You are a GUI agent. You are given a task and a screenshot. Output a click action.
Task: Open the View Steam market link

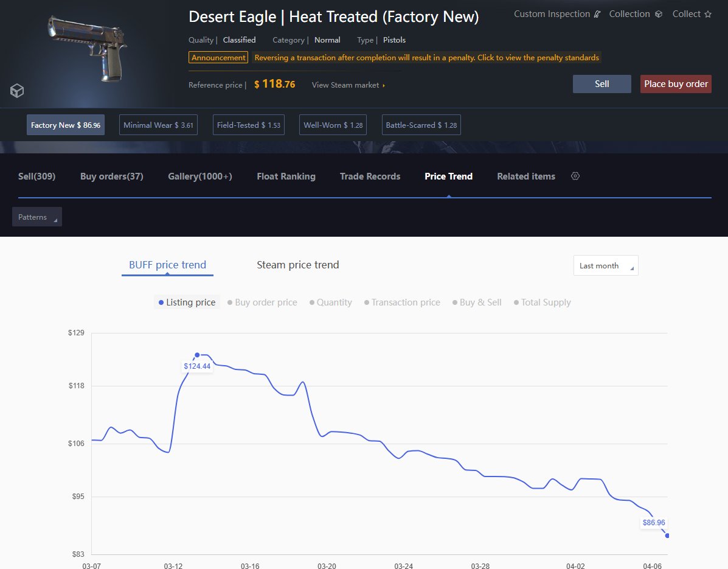pyautogui.click(x=348, y=85)
